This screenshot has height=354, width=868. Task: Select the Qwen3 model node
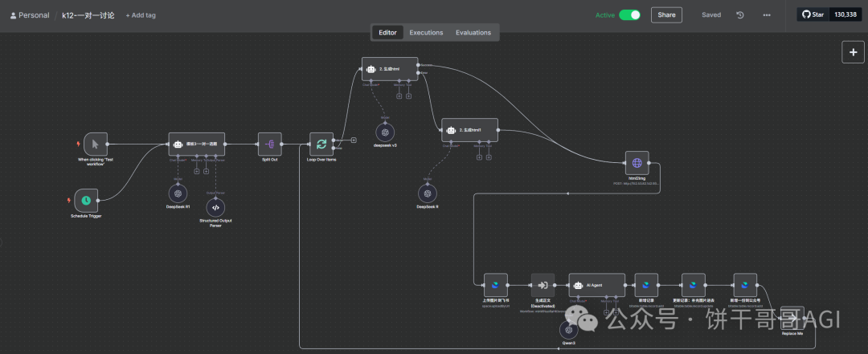[568, 330]
